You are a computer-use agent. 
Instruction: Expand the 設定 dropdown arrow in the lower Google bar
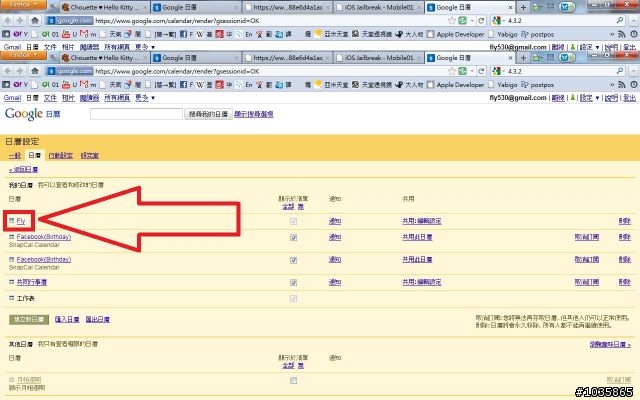(598, 98)
